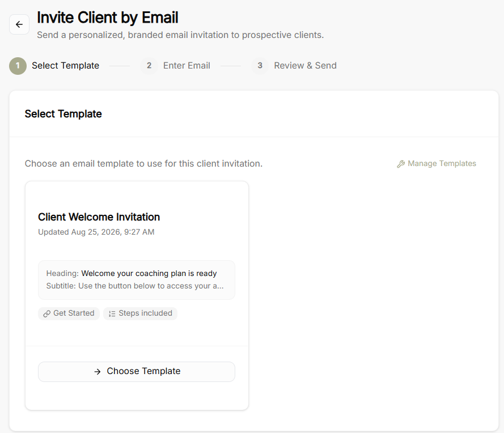Click the link icon on Get Started tag
Viewport: 504px width, 433px height.
tap(47, 313)
